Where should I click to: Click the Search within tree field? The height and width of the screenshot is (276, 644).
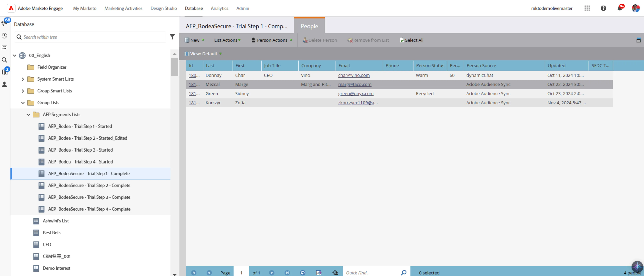(x=90, y=37)
